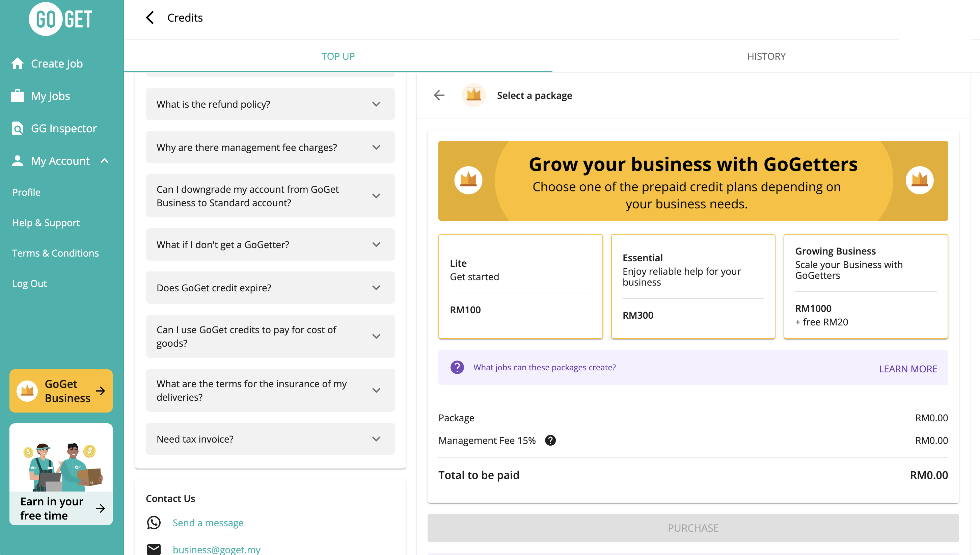
Task: Expand 'What if I don't get a GoGetter?'
Action: point(270,244)
